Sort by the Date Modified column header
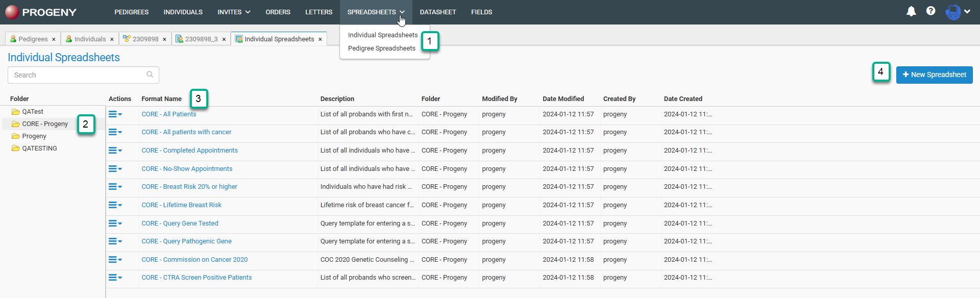The height and width of the screenshot is (298, 980). (563, 99)
